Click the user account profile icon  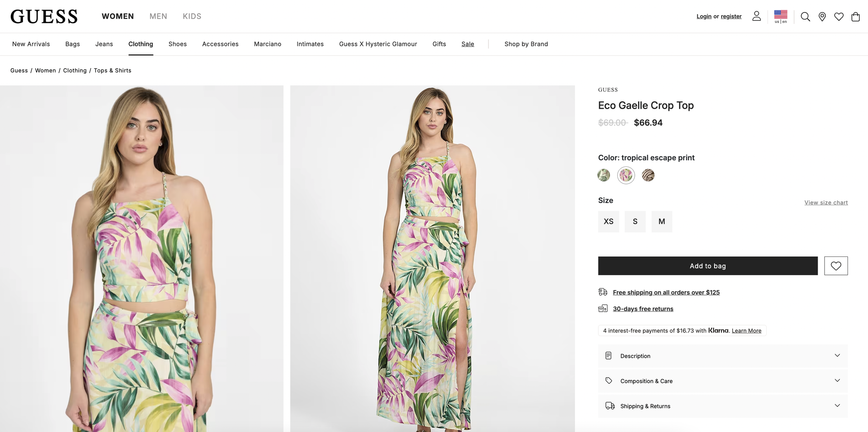(x=756, y=16)
